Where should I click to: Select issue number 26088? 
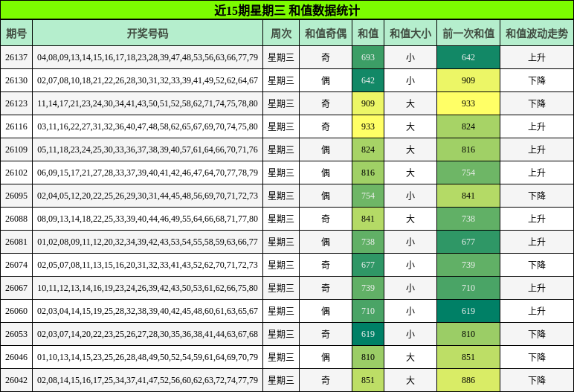16,219
